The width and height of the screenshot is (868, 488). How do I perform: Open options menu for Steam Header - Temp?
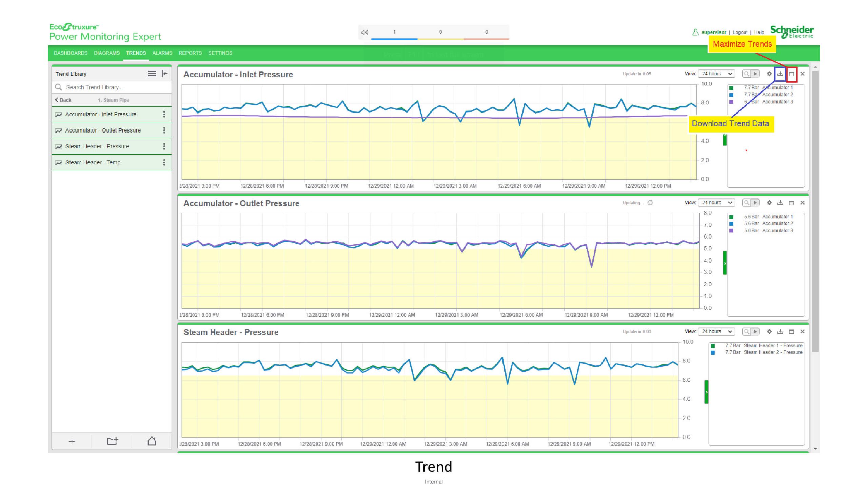[164, 163]
